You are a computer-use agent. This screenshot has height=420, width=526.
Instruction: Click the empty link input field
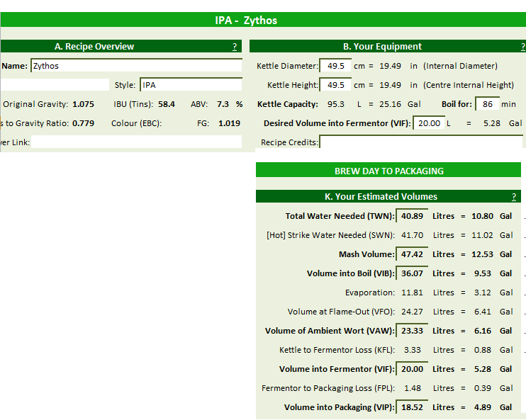[136, 142]
